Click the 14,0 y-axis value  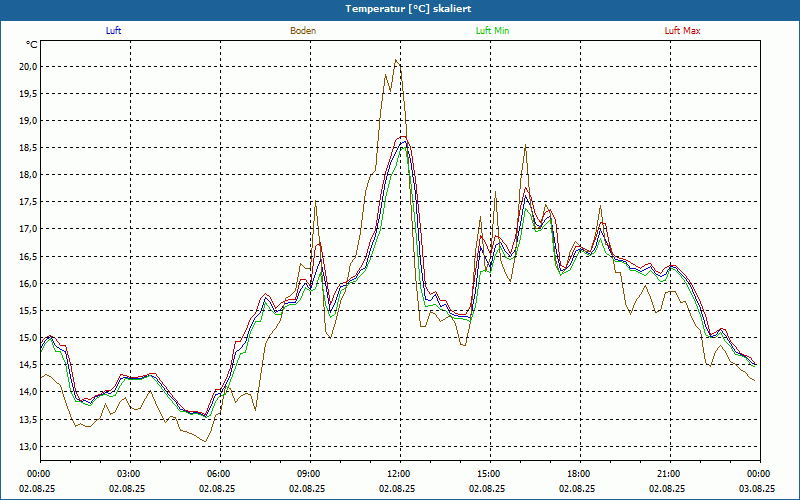pyautogui.click(x=29, y=392)
